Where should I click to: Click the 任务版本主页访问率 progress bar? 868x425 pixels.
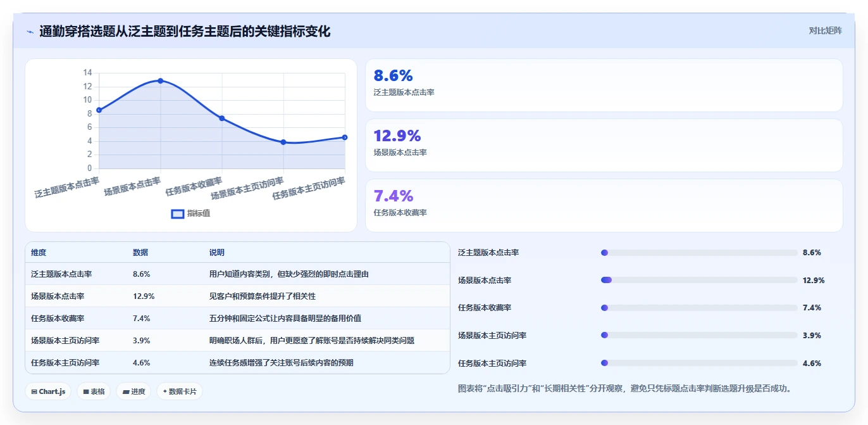pos(699,363)
